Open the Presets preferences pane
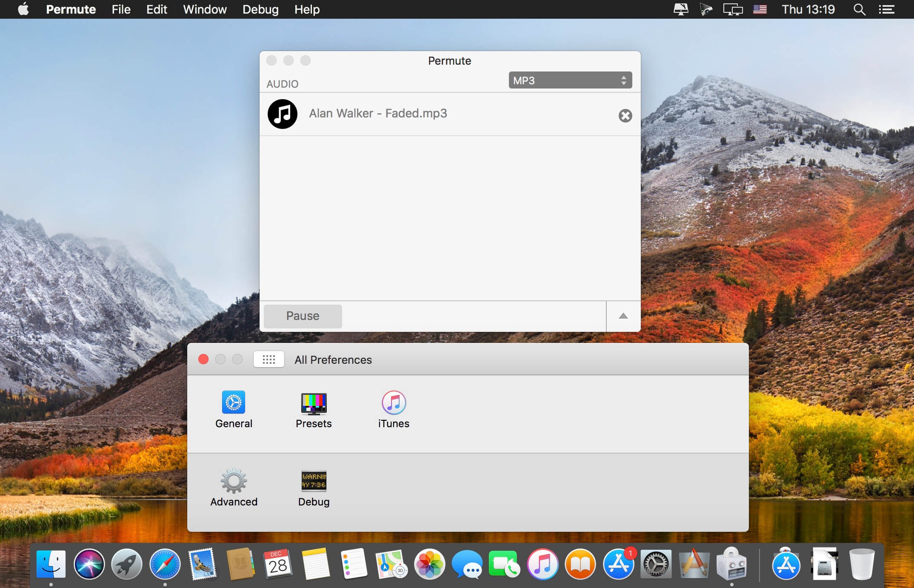 tap(314, 409)
